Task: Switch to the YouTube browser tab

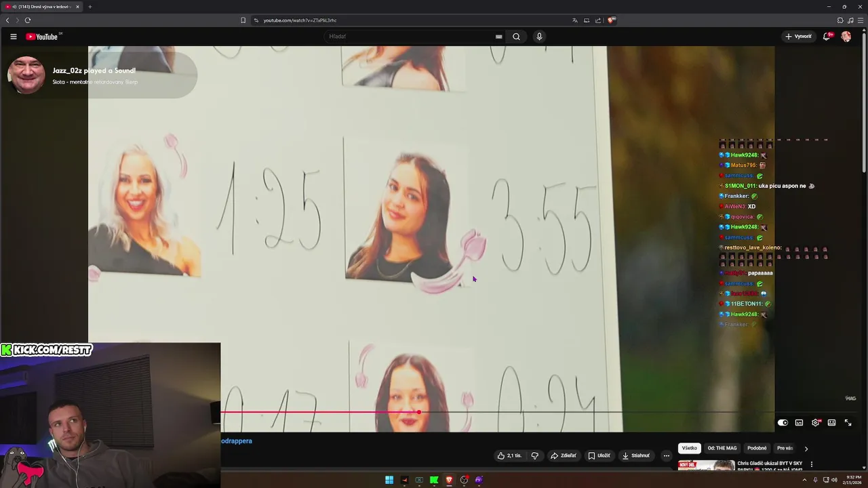Action: point(42,7)
